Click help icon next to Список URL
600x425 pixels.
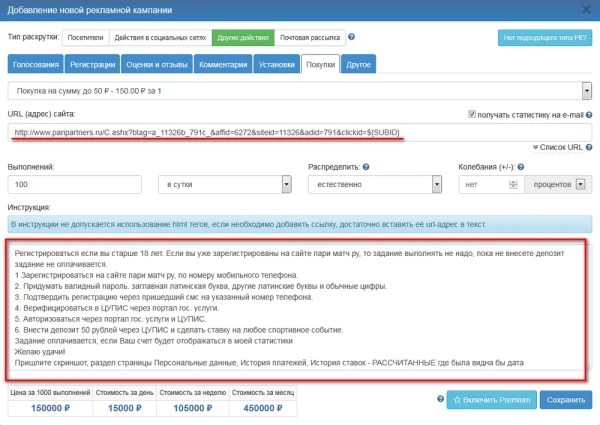[x=589, y=147]
